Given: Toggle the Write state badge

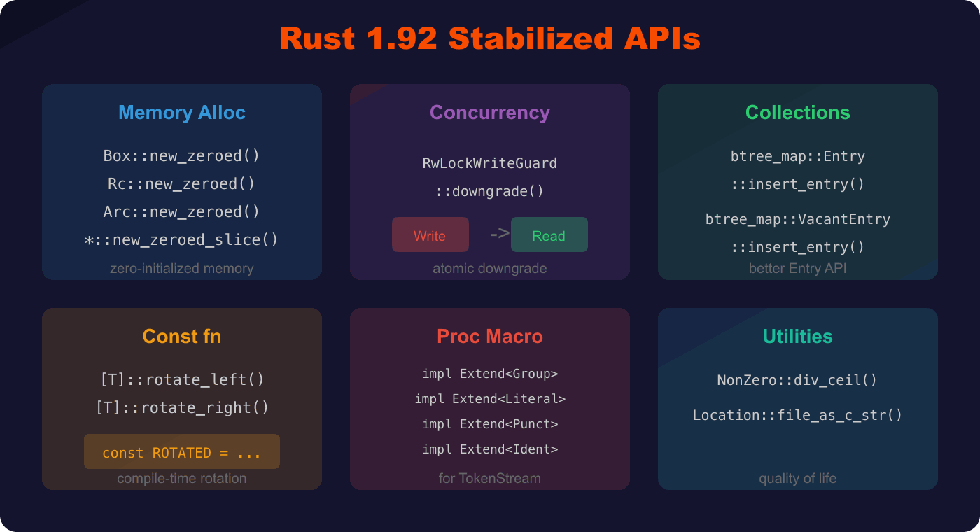Looking at the screenshot, I should (430, 234).
